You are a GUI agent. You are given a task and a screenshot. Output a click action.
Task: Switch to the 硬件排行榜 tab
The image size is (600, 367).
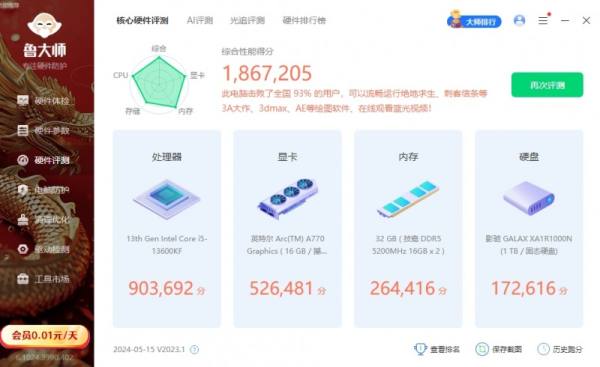[x=304, y=20]
